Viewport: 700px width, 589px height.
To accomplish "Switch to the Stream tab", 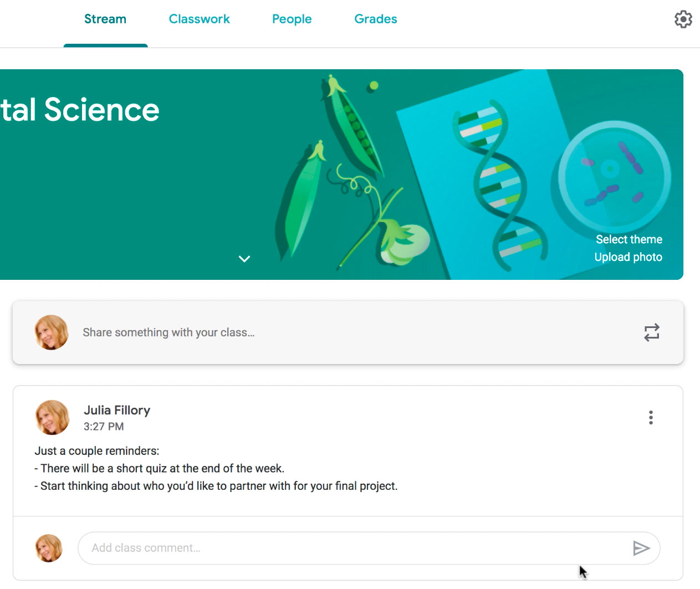I will pyautogui.click(x=105, y=19).
